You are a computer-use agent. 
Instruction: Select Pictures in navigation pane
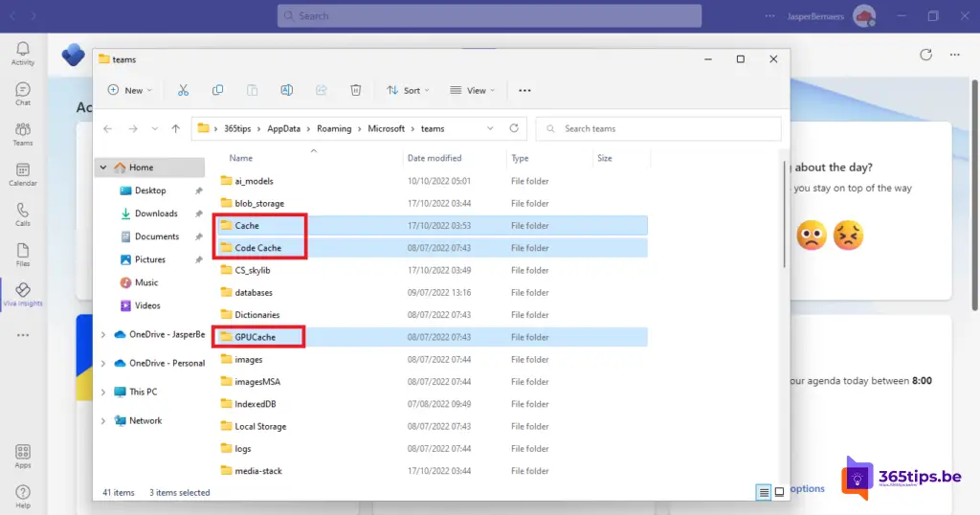(150, 259)
